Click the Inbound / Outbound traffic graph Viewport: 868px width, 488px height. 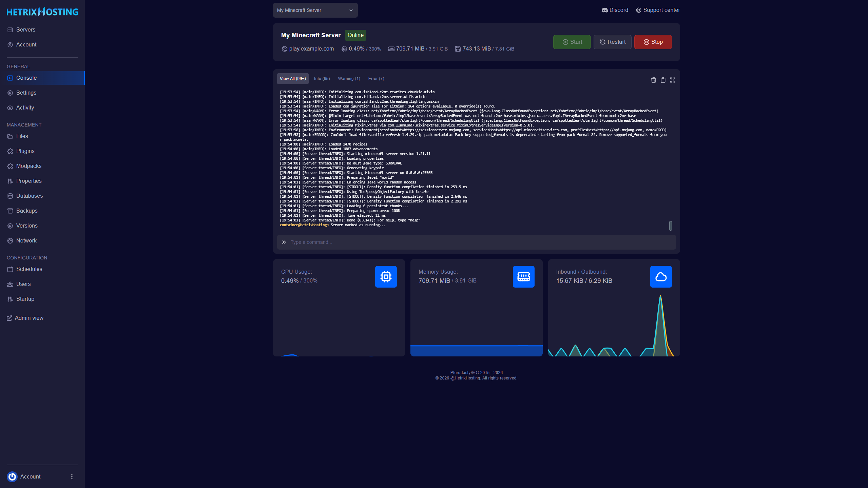coord(614,325)
